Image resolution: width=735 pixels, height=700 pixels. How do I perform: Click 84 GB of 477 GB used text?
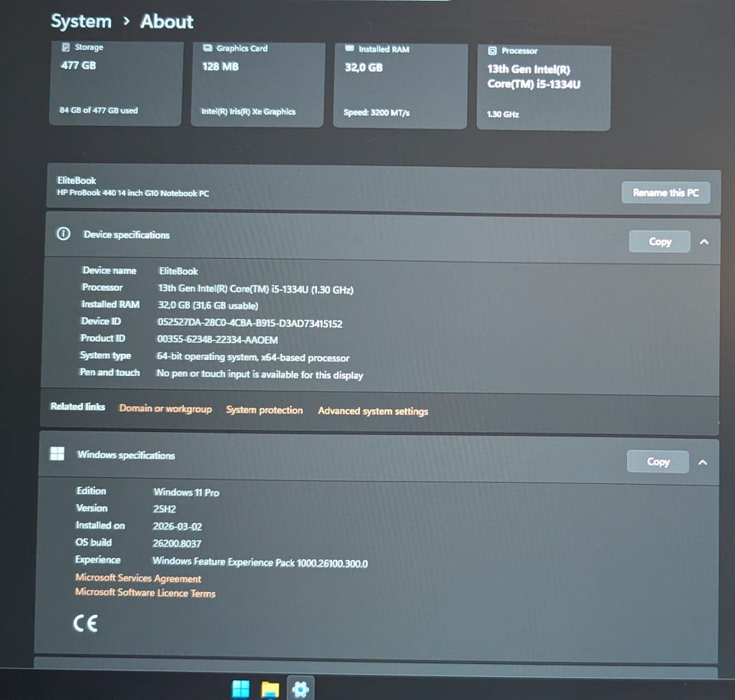tap(99, 110)
